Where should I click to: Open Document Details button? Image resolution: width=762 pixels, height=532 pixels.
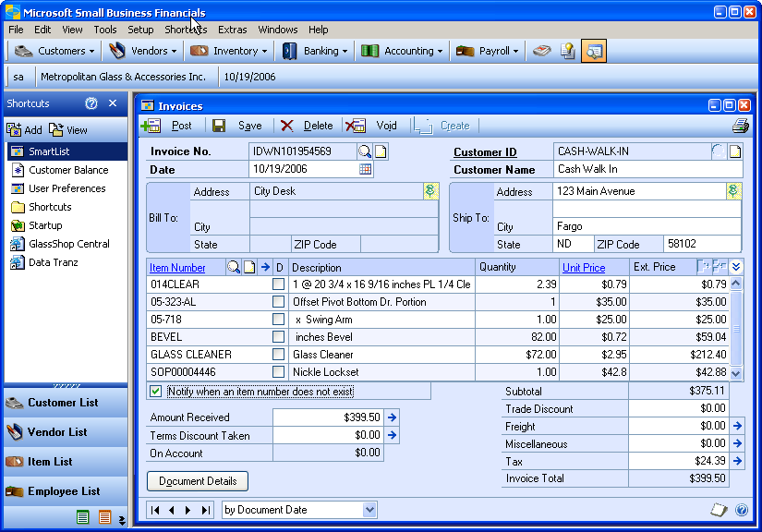pyautogui.click(x=198, y=481)
